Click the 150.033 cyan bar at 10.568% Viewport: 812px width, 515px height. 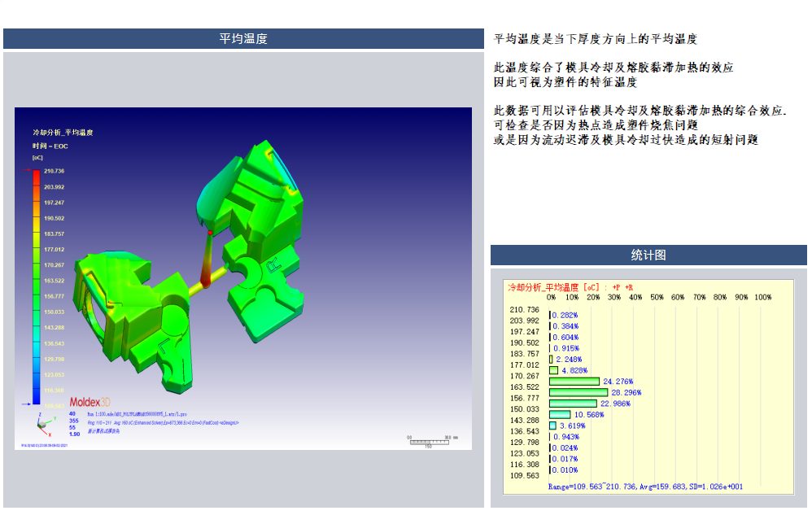[x=560, y=414]
